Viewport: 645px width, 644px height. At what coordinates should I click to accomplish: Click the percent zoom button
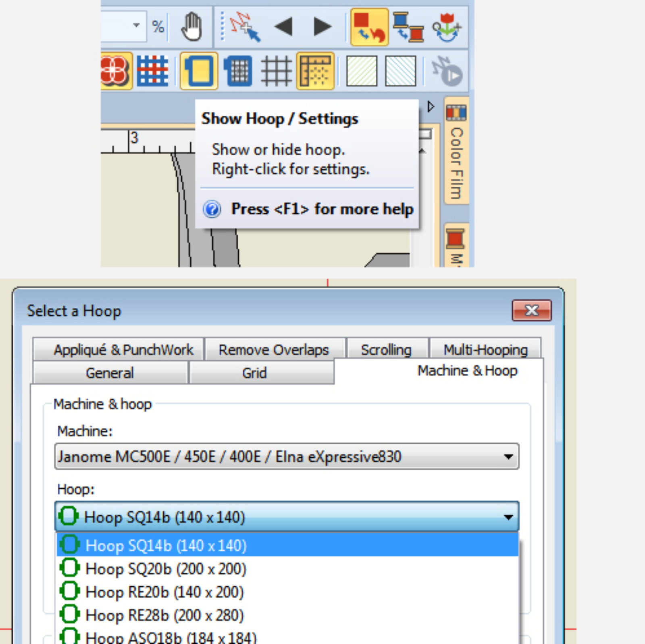158,27
